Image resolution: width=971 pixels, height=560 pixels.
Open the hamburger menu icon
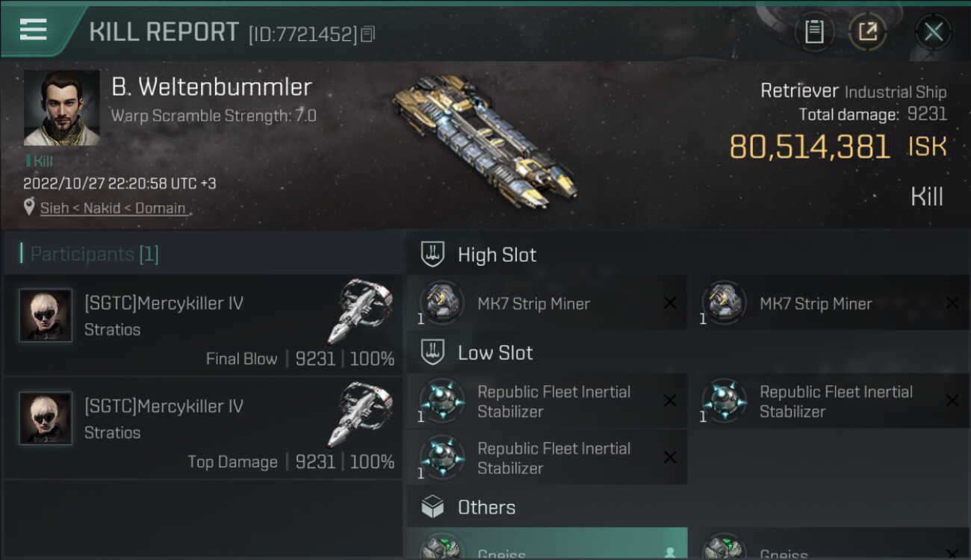point(34,30)
